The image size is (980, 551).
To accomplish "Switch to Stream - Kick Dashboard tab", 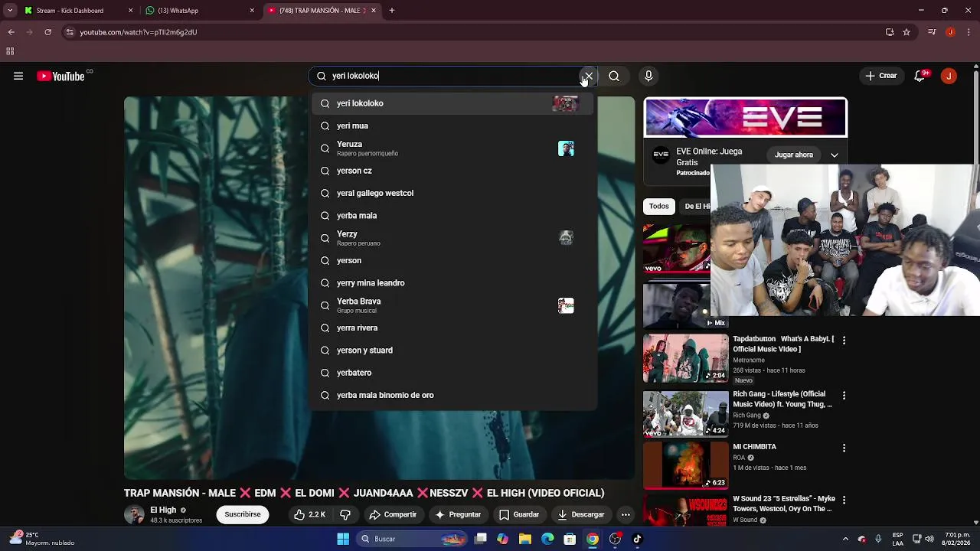I will coord(79,11).
